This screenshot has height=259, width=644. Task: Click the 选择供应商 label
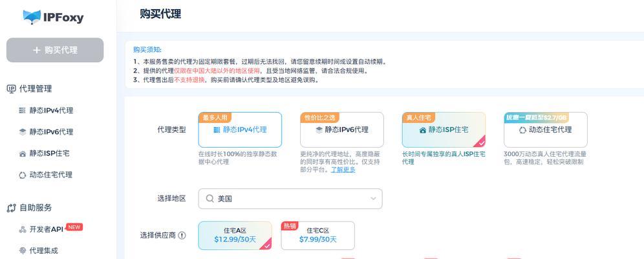[158, 236]
